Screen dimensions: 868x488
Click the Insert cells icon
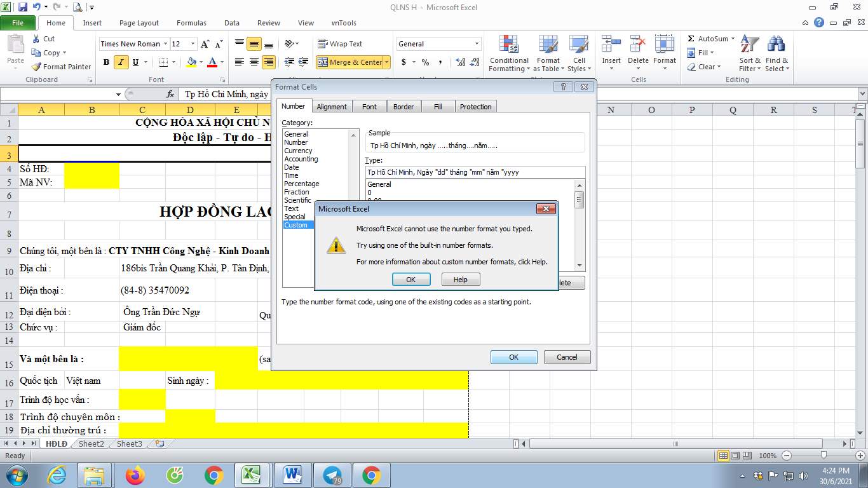611,45
